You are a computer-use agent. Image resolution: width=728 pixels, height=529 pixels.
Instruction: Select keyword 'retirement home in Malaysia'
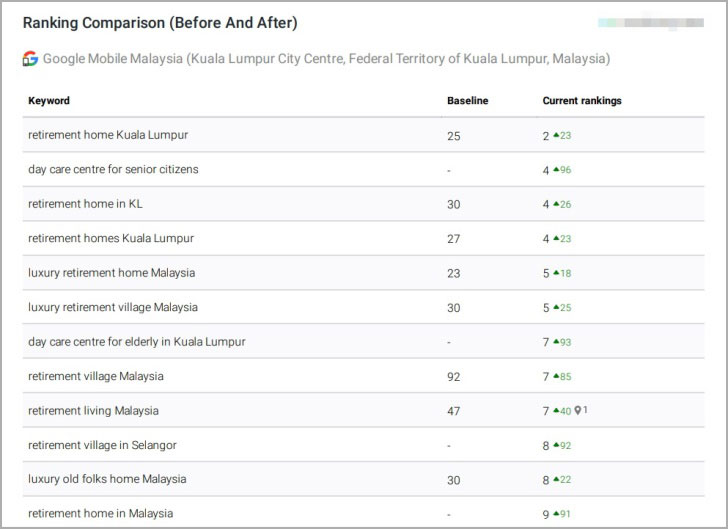100,514
